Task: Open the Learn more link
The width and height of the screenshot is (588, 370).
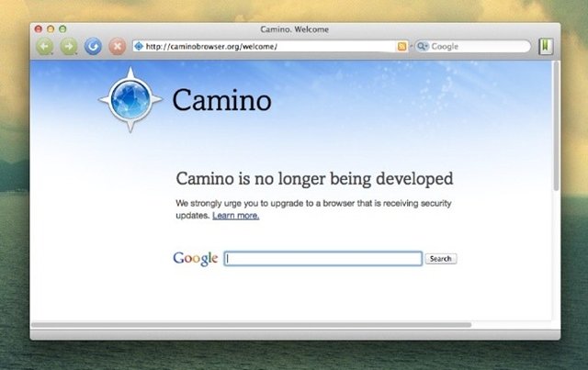Action: pos(235,216)
